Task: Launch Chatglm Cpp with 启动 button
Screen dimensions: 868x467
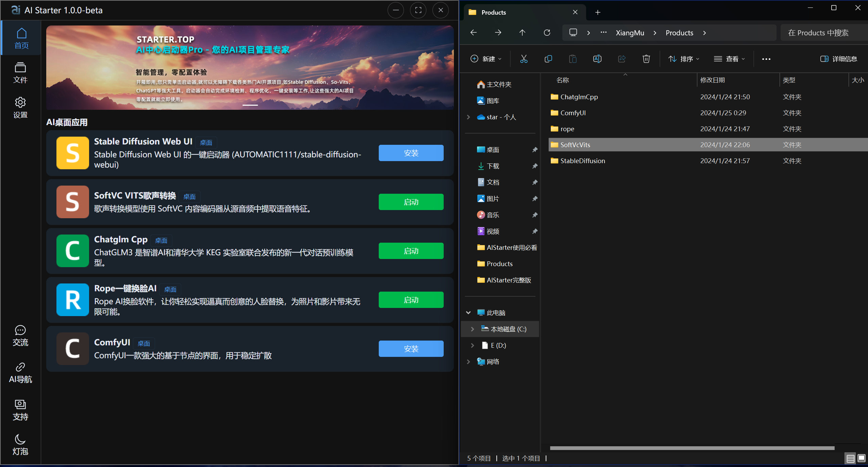Action: click(x=411, y=251)
